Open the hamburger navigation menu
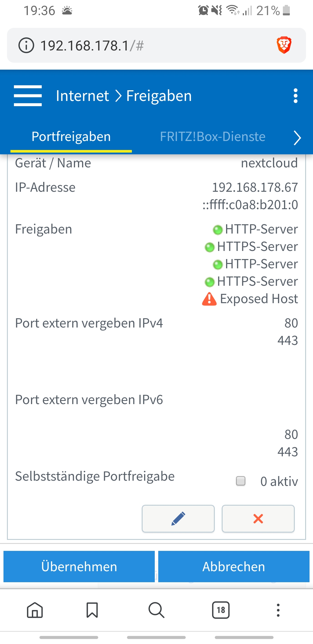 coord(28,96)
